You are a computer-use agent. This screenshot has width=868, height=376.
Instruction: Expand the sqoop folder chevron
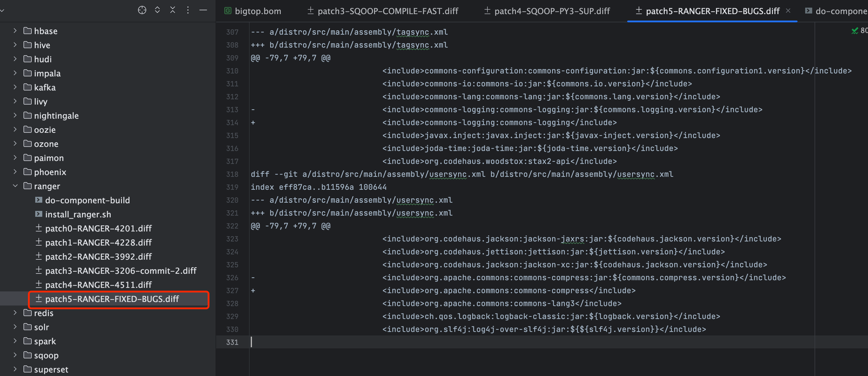tap(15, 355)
